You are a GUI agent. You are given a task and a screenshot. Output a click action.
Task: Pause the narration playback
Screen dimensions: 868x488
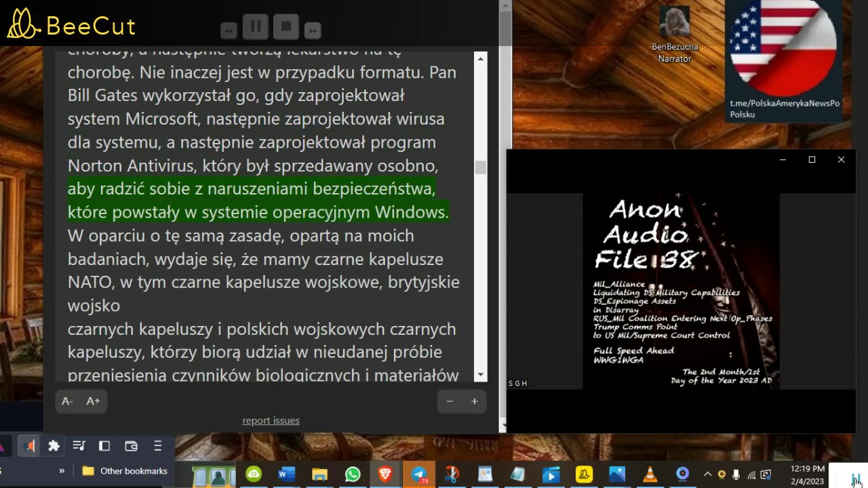pos(256,27)
